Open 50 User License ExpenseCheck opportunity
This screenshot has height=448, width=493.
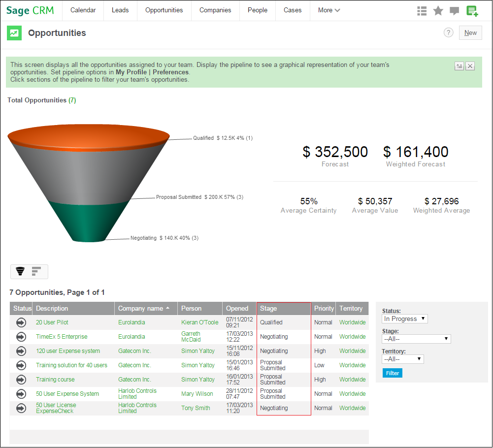click(x=56, y=408)
